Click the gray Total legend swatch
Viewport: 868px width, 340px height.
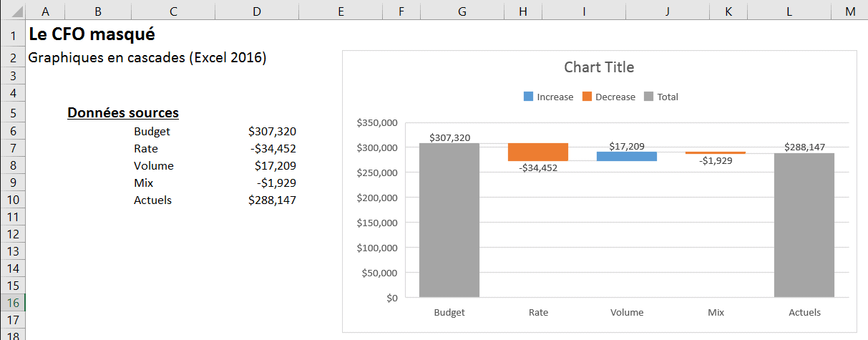point(649,97)
